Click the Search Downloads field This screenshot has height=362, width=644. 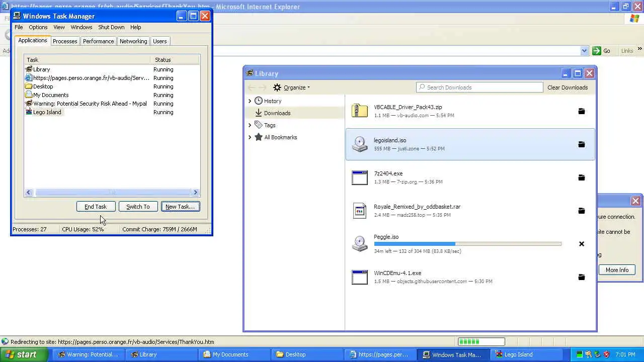pyautogui.click(x=479, y=87)
